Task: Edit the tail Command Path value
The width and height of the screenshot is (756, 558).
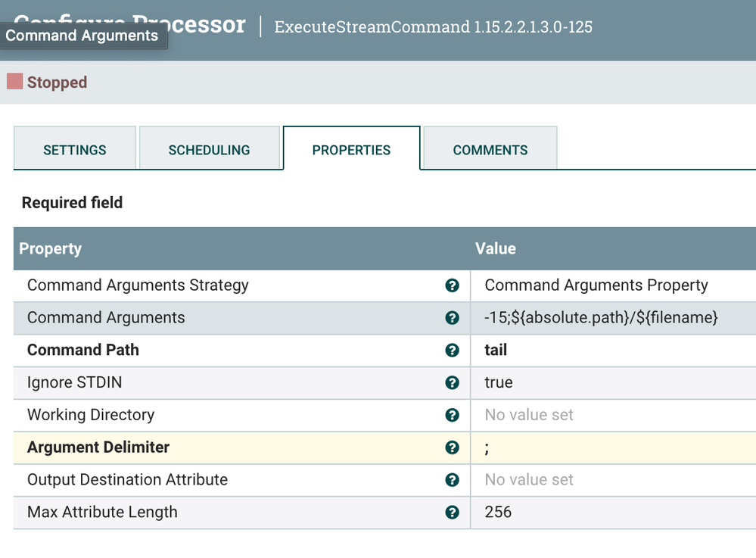Action: click(x=613, y=351)
